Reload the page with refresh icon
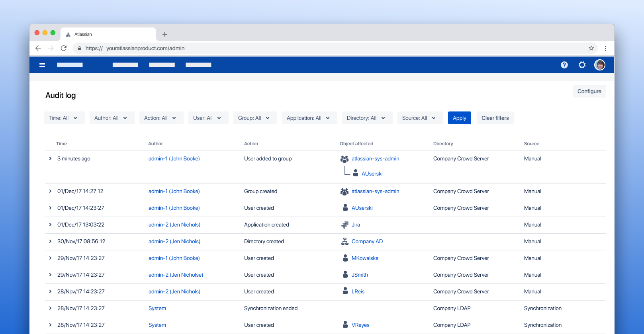Viewport: 644px width, 334px height. (x=64, y=48)
